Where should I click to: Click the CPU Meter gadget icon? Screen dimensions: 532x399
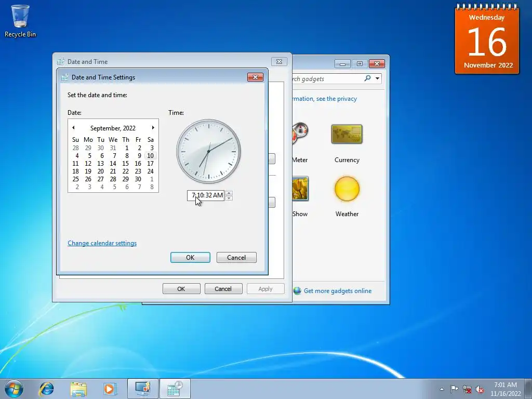point(300,134)
